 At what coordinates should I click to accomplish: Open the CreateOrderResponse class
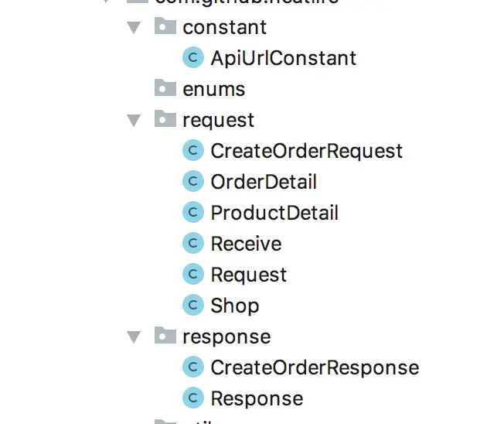pos(315,368)
